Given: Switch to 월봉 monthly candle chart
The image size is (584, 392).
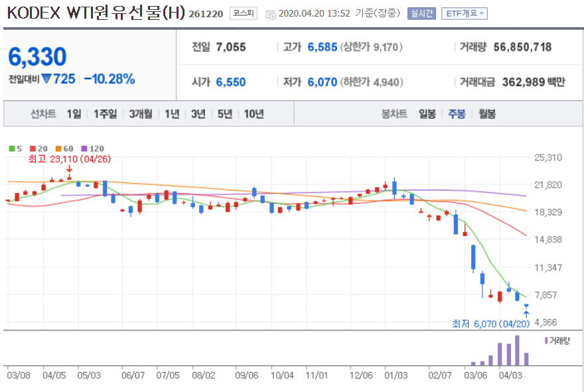Looking at the screenshot, I should coord(487,113).
